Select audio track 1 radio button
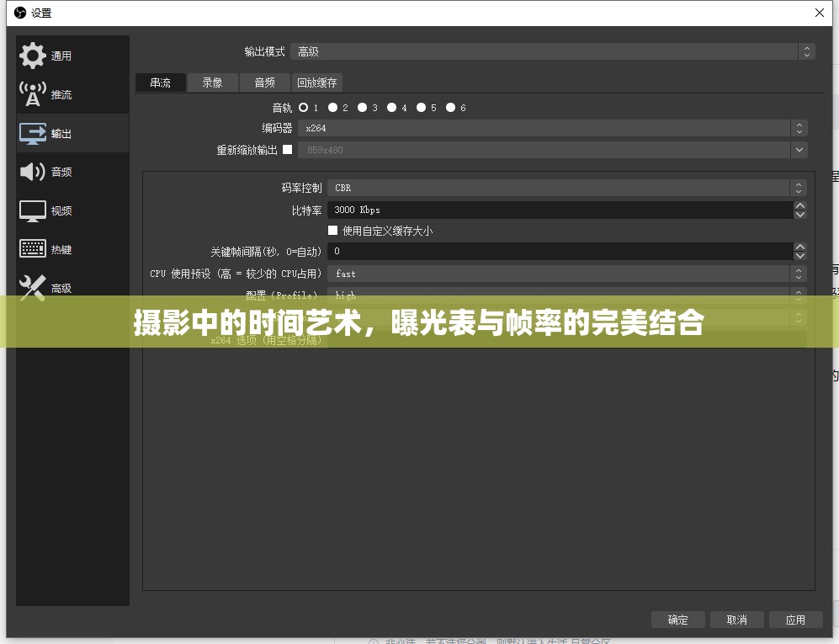Image resolution: width=839 pixels, height=644 pixels. [x=304, y=108]
